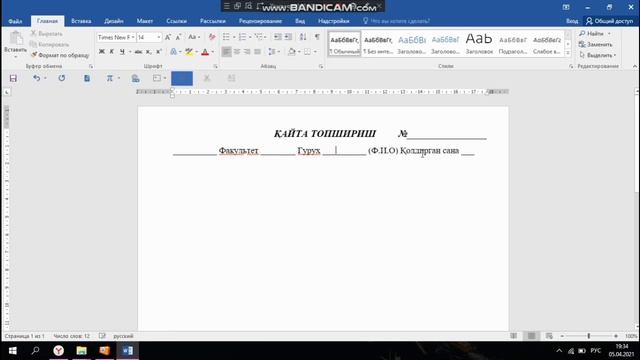Open borders dropdown
640x360 pixels.
[x=315, y=51]
